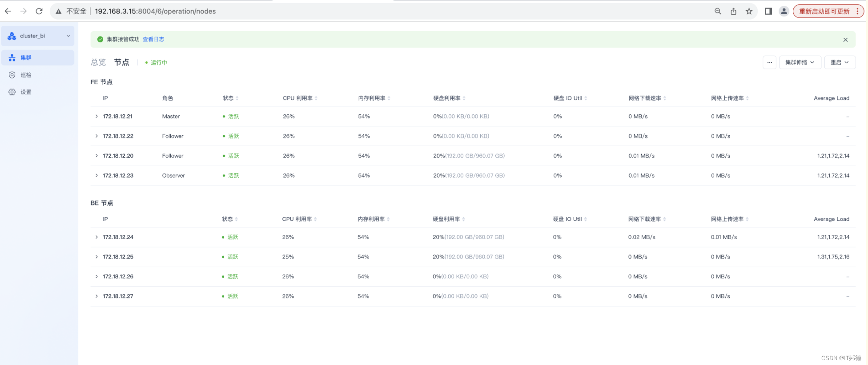
Task: Click the Observer role cell
Action: (173, 175)
